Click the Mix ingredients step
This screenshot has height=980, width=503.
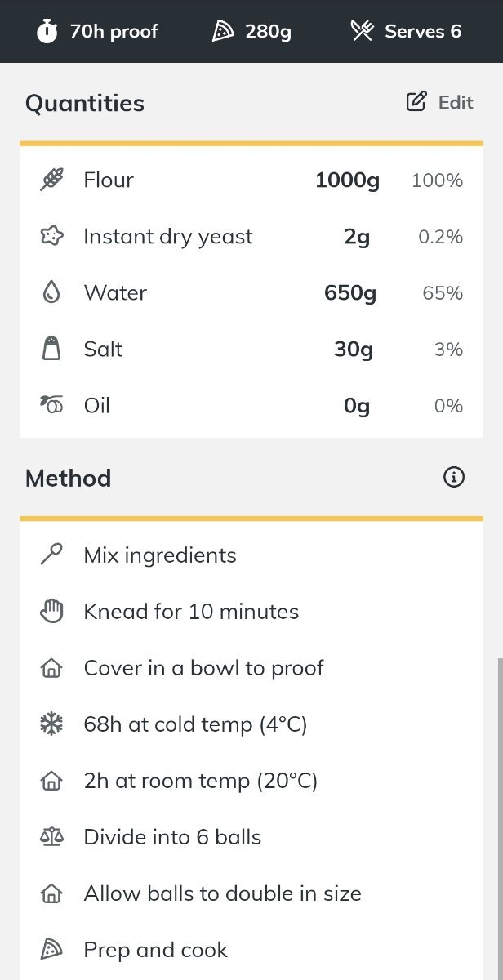click(x=251, y=555)
